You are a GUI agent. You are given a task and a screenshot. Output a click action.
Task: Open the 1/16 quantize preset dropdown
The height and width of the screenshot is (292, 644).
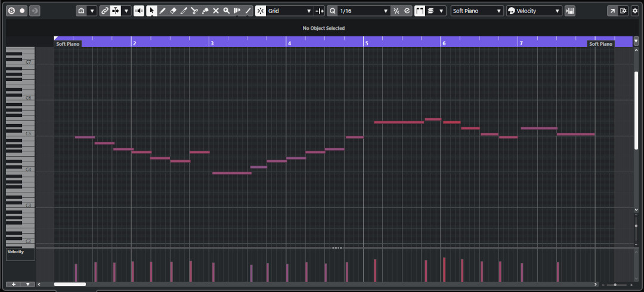point(364,11)
